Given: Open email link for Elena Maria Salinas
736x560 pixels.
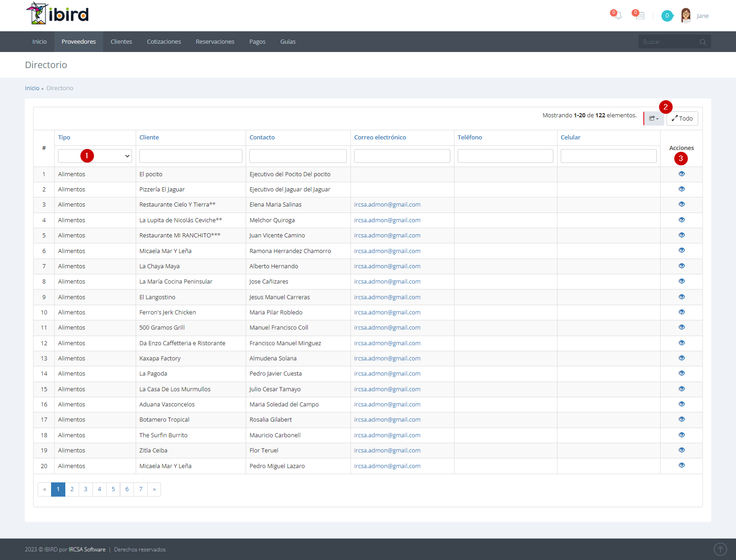Looking at the screenshot, I should pos(387,205).
